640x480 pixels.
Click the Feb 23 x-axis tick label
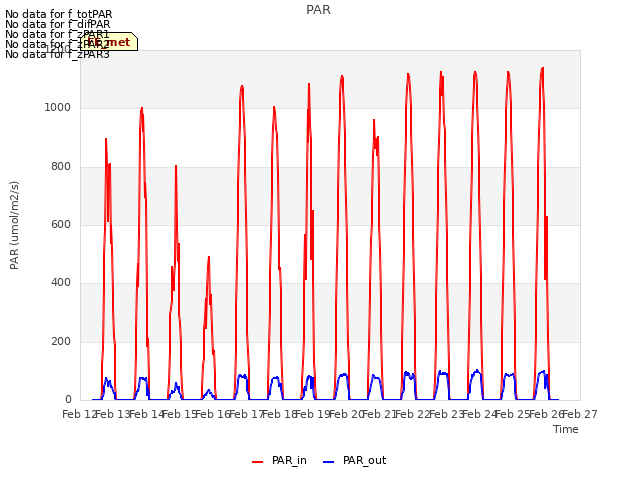[x=447, y=414]
